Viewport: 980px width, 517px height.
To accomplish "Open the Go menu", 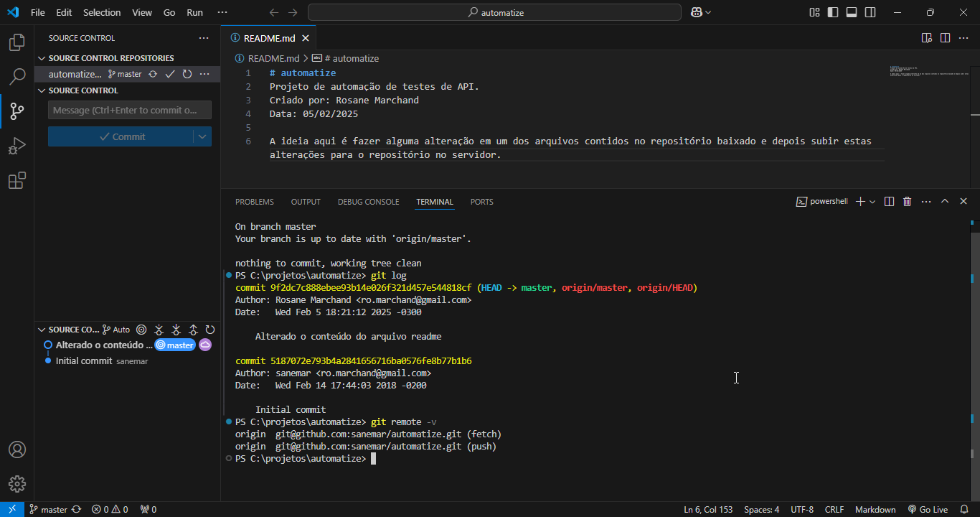I will tap(169, 12).
